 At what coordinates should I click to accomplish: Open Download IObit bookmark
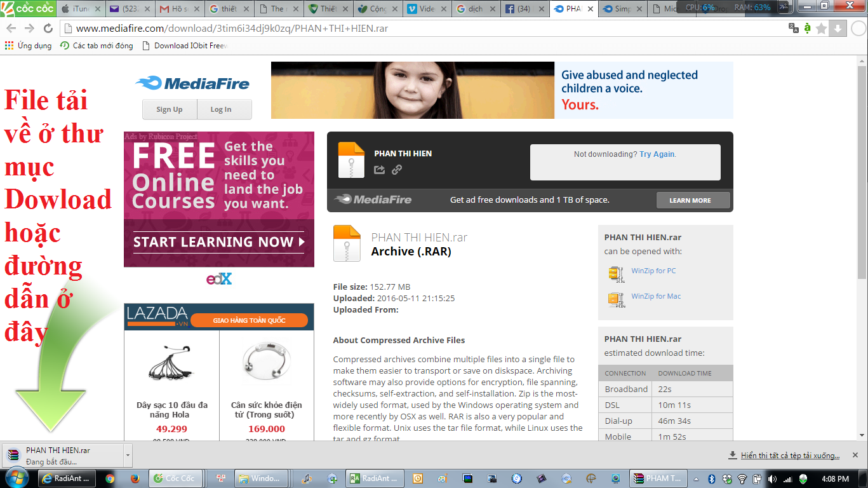tap(185, 46)
